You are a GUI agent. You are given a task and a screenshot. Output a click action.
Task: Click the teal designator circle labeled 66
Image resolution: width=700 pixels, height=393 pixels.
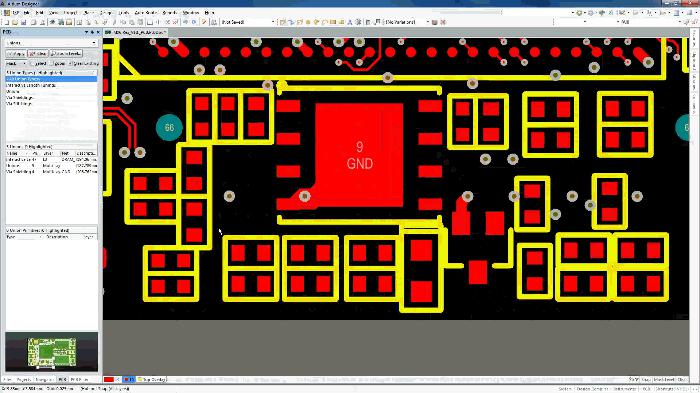click(x=169, y=128)
